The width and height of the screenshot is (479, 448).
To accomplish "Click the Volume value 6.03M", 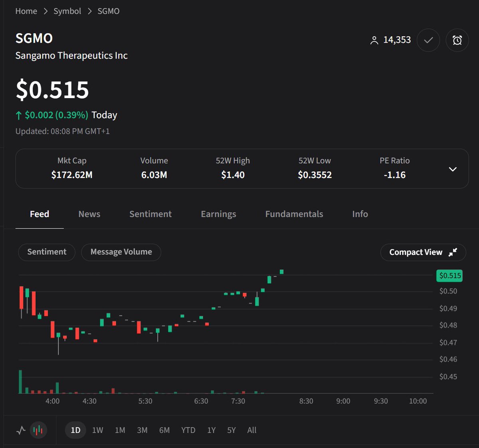I will [x=154, y=175].
